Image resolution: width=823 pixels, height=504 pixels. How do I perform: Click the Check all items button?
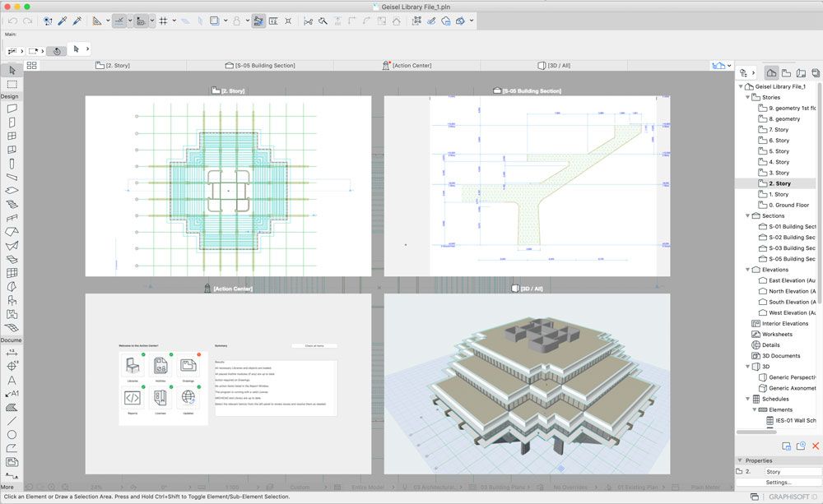coord(314,346)
